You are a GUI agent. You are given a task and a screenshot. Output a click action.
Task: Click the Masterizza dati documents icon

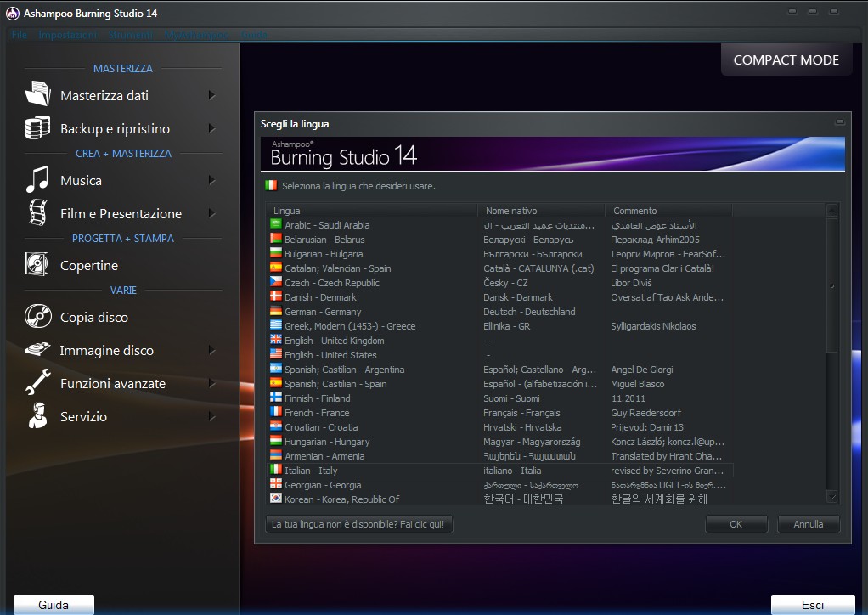click(37, 93)
